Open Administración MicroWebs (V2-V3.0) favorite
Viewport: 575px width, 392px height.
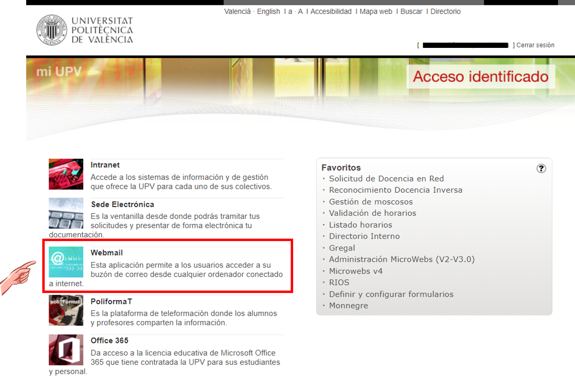(x=401, y=260)
